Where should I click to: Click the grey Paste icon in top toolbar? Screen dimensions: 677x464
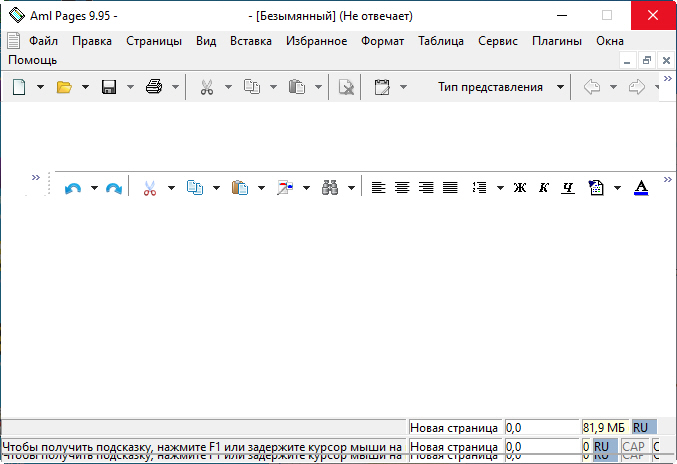pos(297,87)
